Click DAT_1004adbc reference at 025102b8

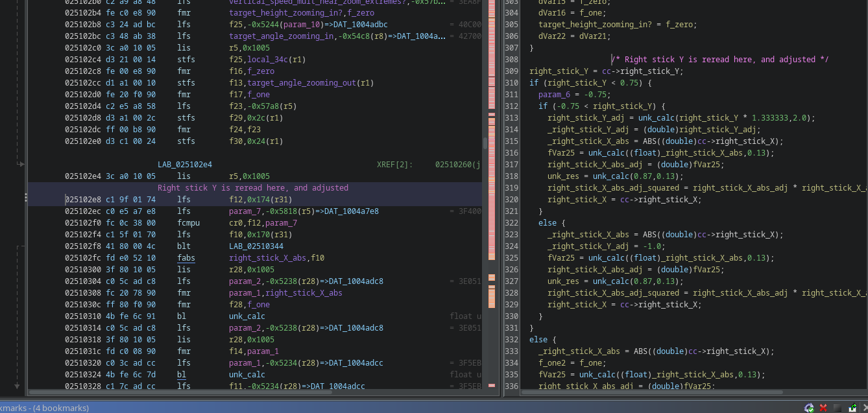(x=359, y=25)
